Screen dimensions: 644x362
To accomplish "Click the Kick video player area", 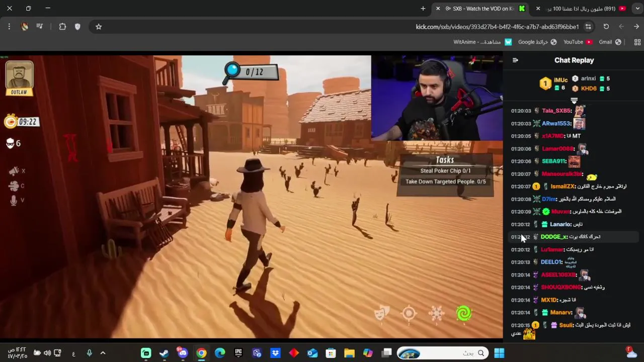I will [252, 196].
